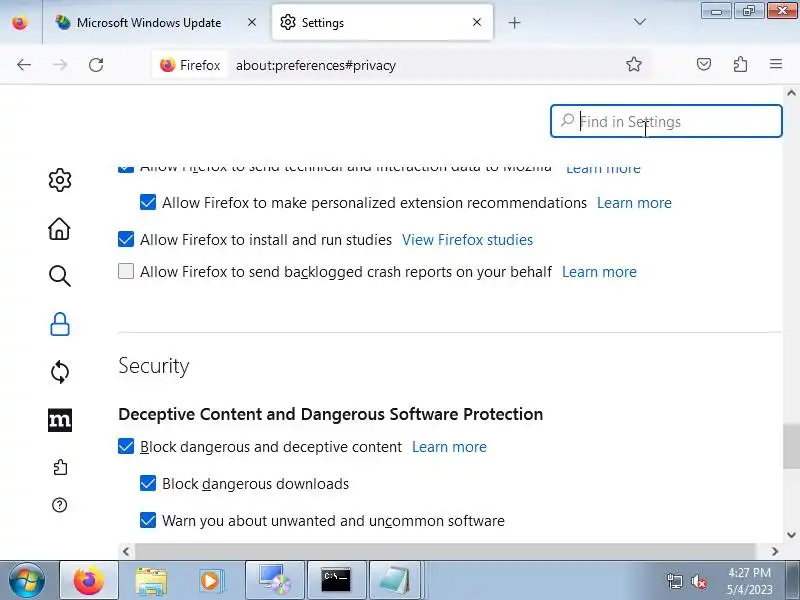This screenshot has width=800, height=600.
Task: Enable sending backlogged crash reports
Action: 126,271
